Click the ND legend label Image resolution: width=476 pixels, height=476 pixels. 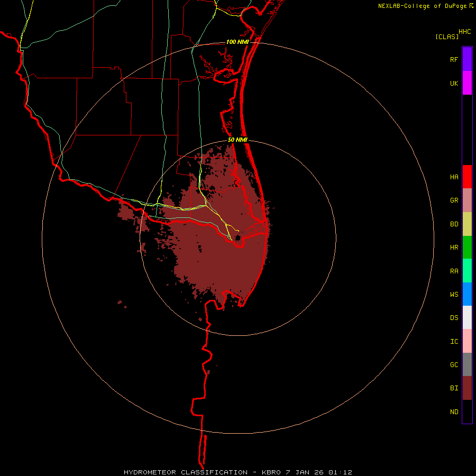pyautogui.click(x=454, y=412)
